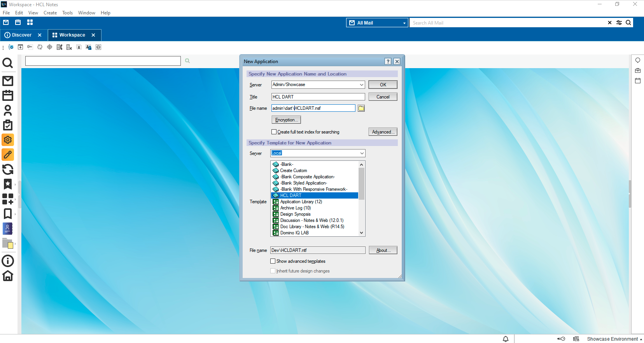
Task: Open the workspace grid icon in top bar
Action: [30, 22]
